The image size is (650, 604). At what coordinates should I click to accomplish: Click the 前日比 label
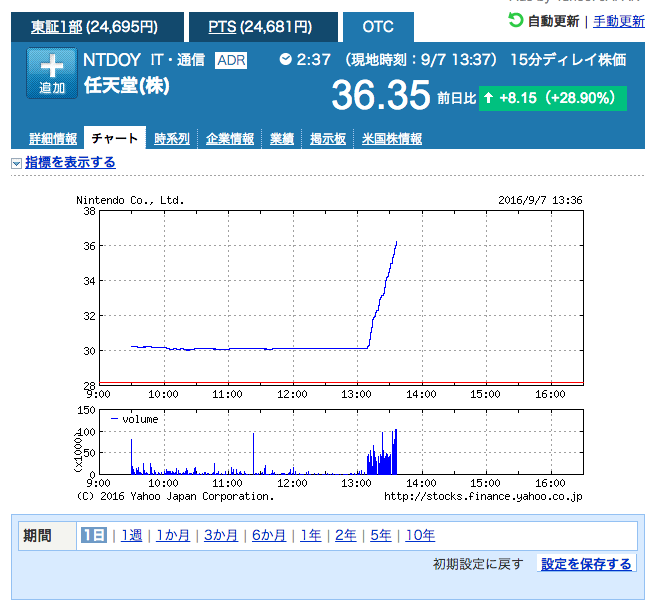click(x=456, y=98)
